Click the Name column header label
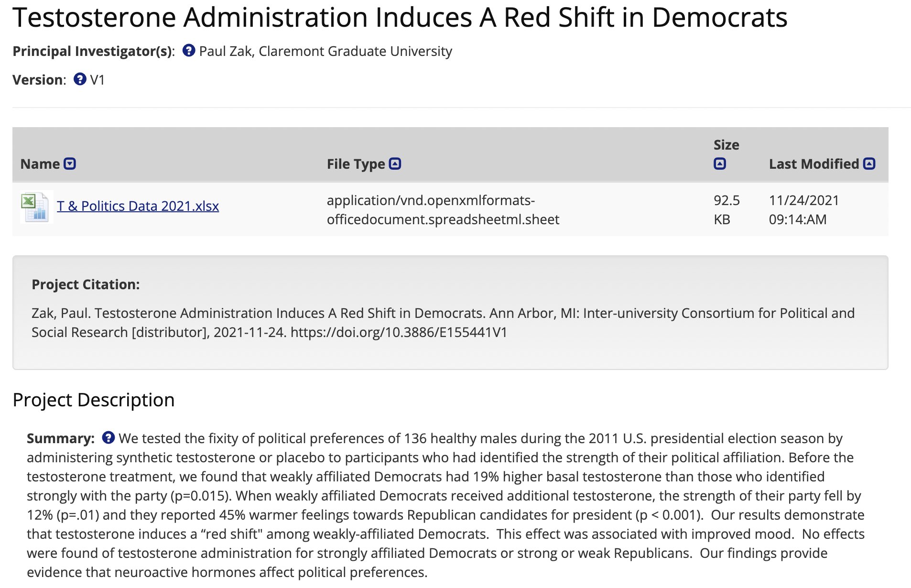 pyautogui.click(x=40, y=164)
